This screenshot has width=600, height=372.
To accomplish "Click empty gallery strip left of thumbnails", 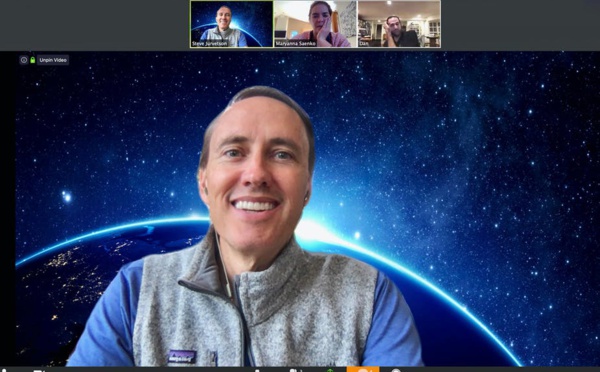I will (95, 25).
